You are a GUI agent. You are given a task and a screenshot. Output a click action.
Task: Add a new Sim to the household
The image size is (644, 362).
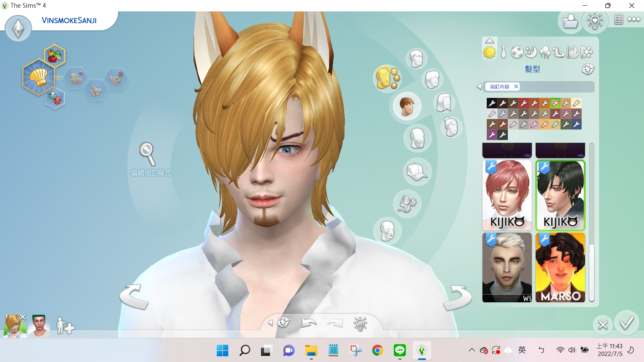(x=65, y=326)
